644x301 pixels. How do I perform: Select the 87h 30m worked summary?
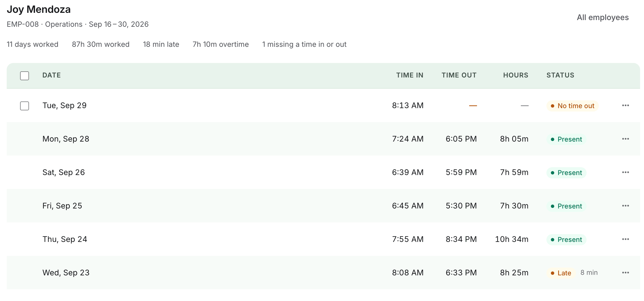pyautogui.click(x=101, y=44)
